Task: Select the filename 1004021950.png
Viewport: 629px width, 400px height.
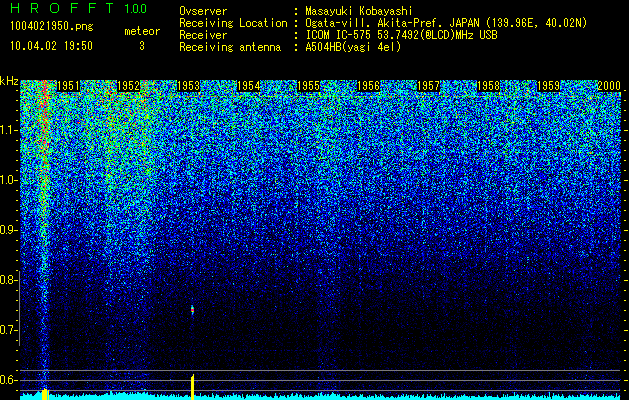Action: coord(52,26)
